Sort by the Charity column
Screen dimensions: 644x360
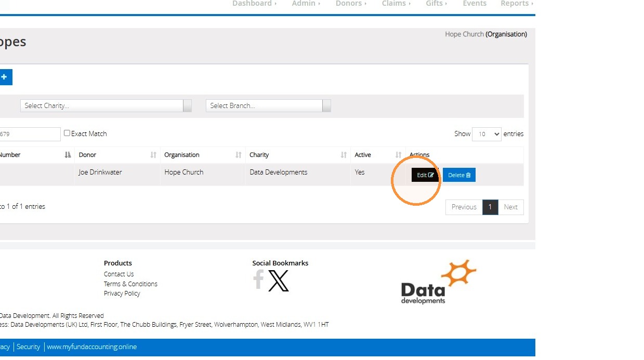pos(298,155)
